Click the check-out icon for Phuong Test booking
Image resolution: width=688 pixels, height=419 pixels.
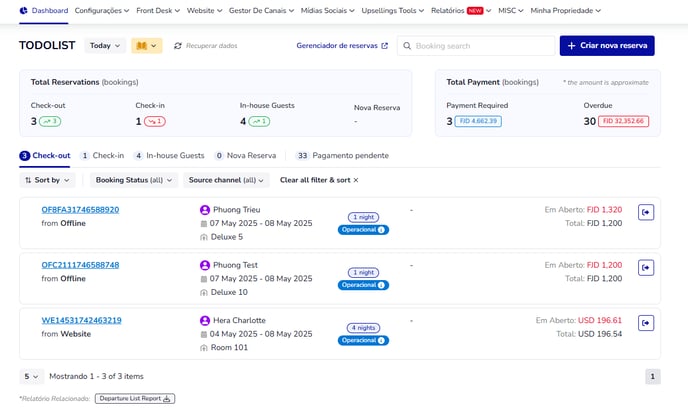click(646, 268)
